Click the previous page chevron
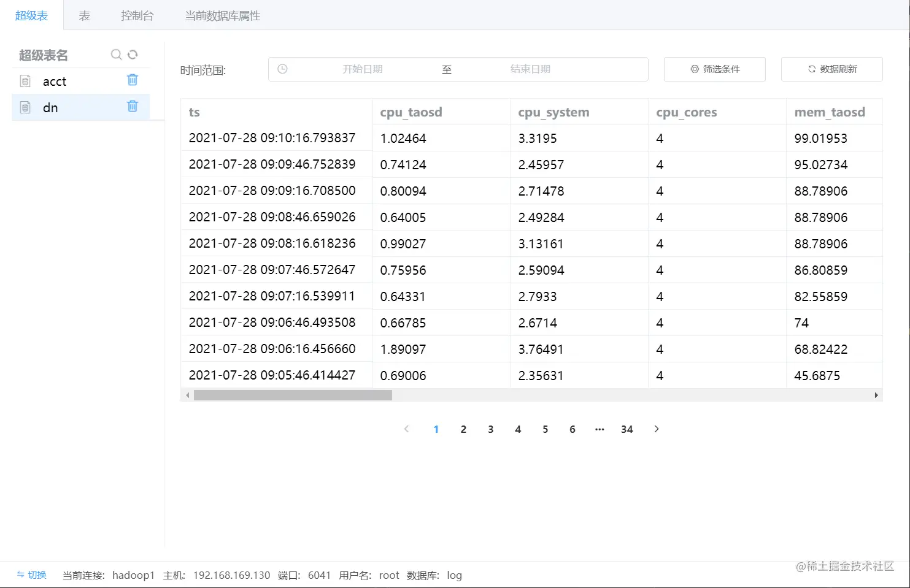The height and width of the screenshot is (588, 910). [407, 429]
